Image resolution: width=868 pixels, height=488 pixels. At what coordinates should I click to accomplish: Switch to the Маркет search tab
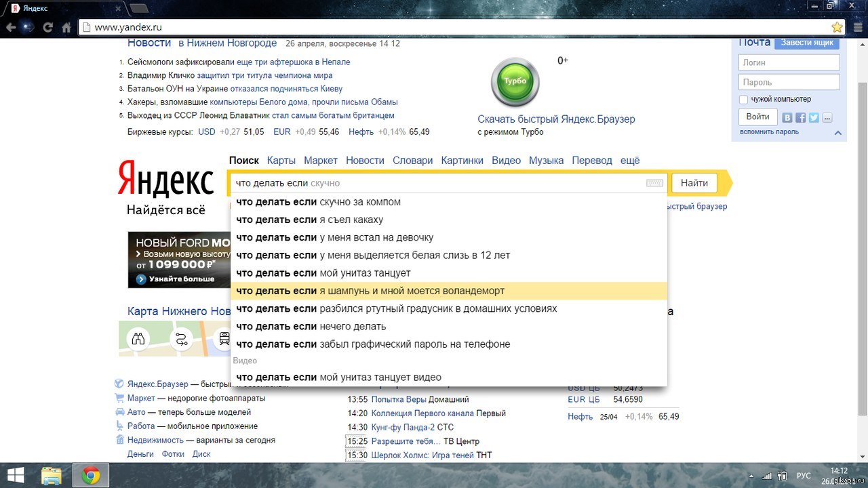321,161
